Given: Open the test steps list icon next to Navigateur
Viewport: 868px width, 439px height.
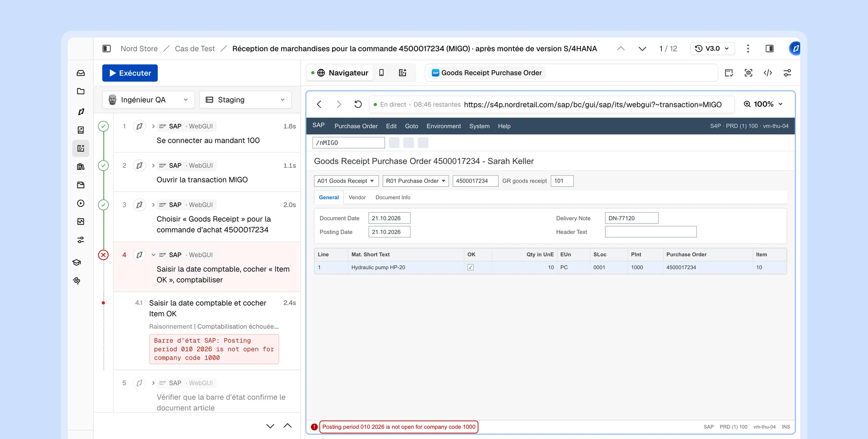Looking at the screenshot, I should 402,73.
